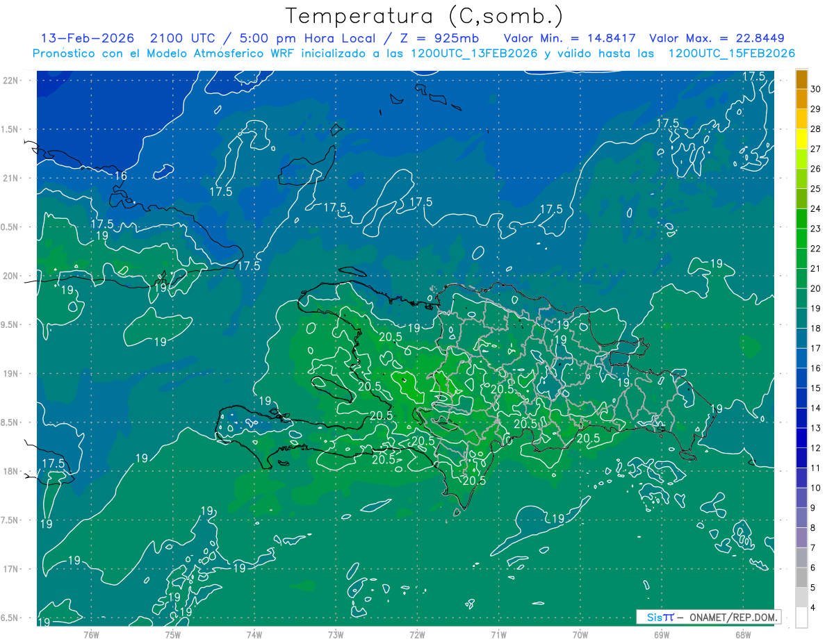
Task: Click the "72W" longitude label
Action: coord(417,634)
